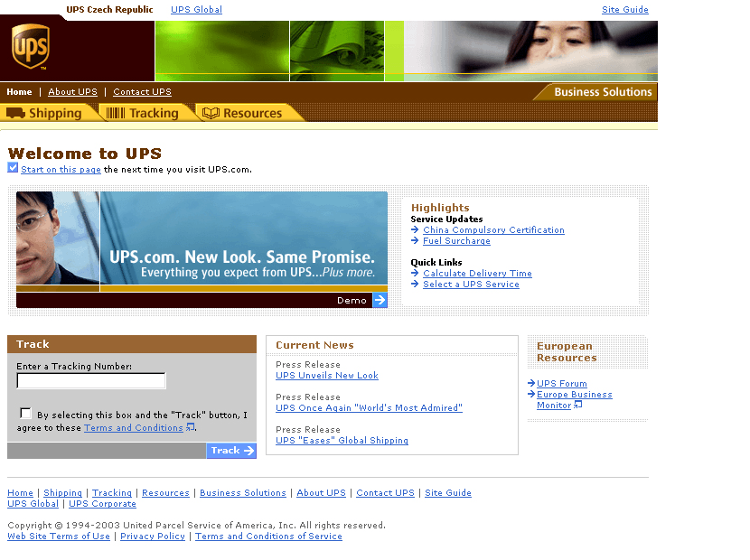Click the new-window icon after Europe Business Monitor
The image size is (750, 560).
(x=577, y=405)
